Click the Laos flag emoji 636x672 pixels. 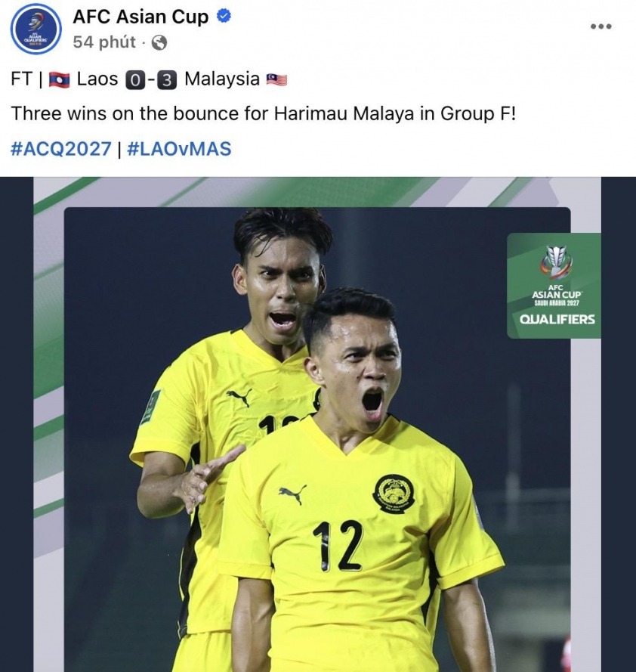59,80
